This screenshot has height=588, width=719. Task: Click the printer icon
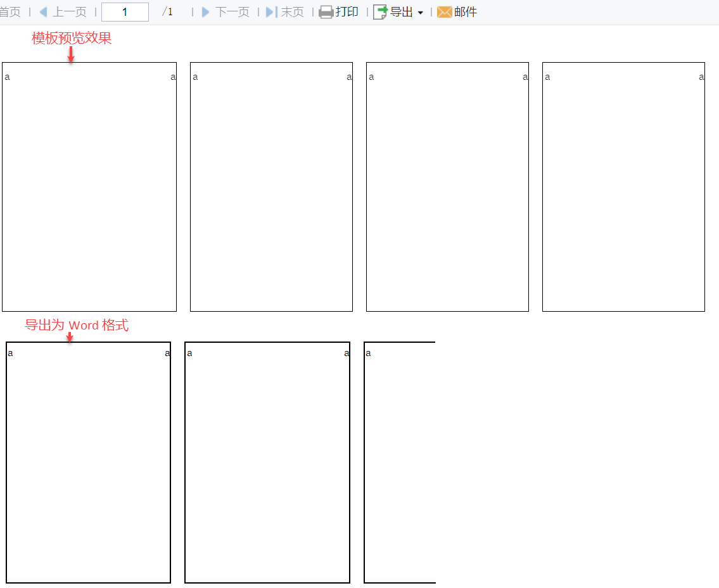coord(326,12)
